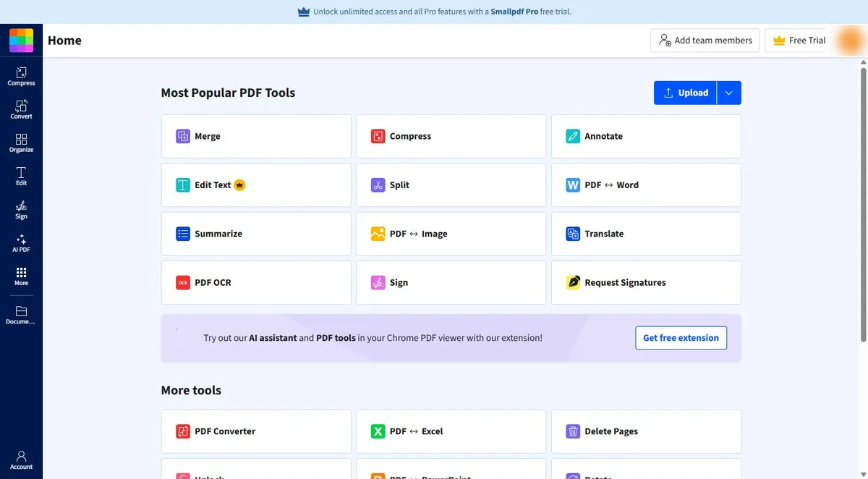Open AI PDF from the sidebar
868x479 pixels.
point(21,242)
